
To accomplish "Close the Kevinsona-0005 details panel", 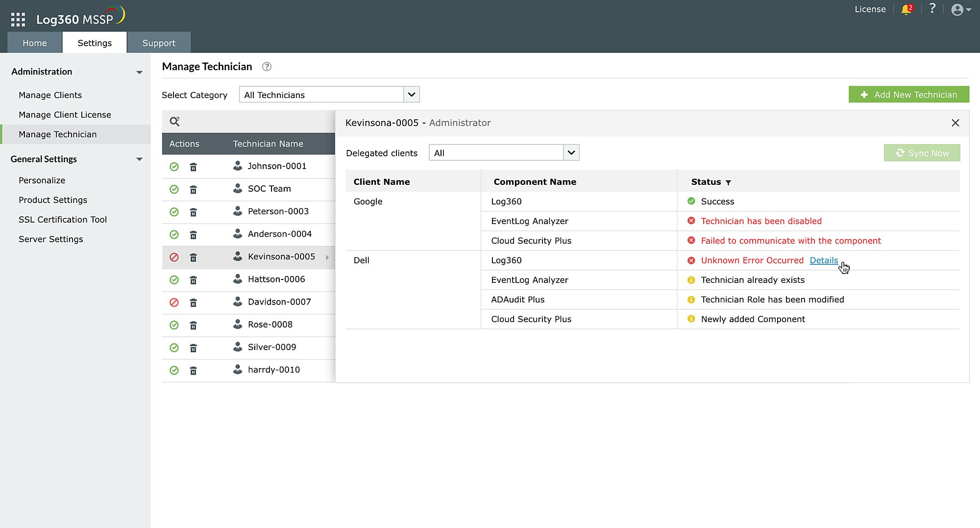I will [955, 123].
